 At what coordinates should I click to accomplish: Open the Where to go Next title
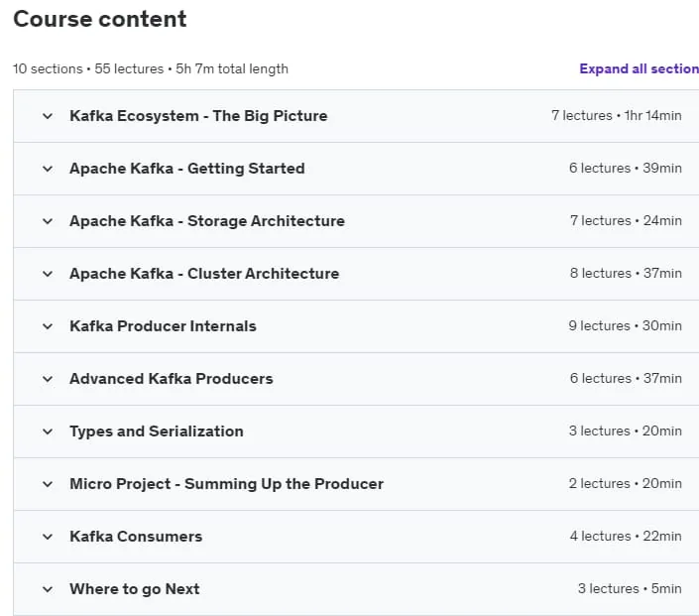pyautogui.click(x=135, y=589)
